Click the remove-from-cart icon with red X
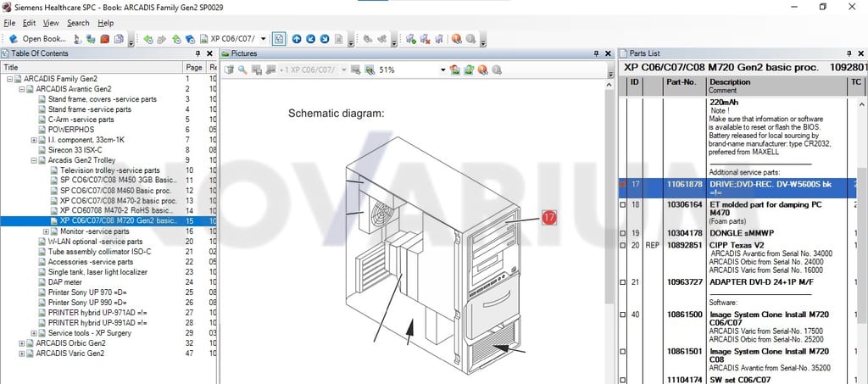This screenshot has height=384, width=868. (x=425, y=39)
